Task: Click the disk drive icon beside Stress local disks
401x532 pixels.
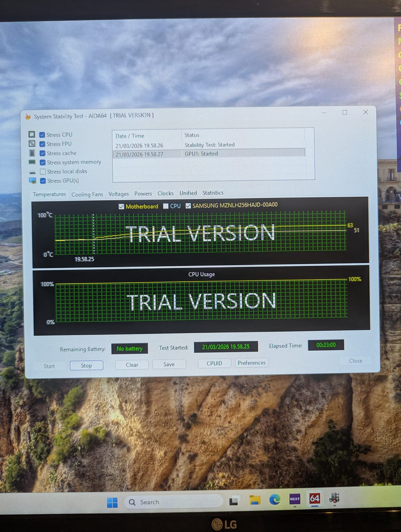Action: (33, 172)
